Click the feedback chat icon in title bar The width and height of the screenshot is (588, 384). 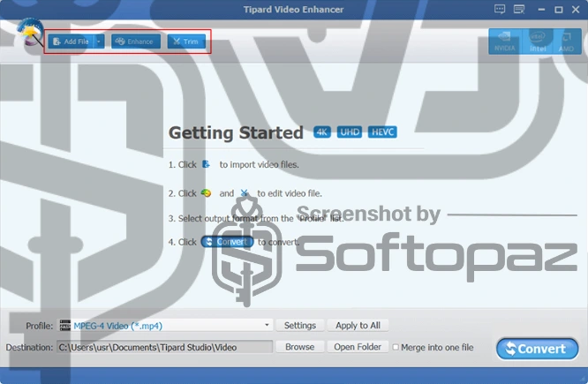(x=500, y=10)
